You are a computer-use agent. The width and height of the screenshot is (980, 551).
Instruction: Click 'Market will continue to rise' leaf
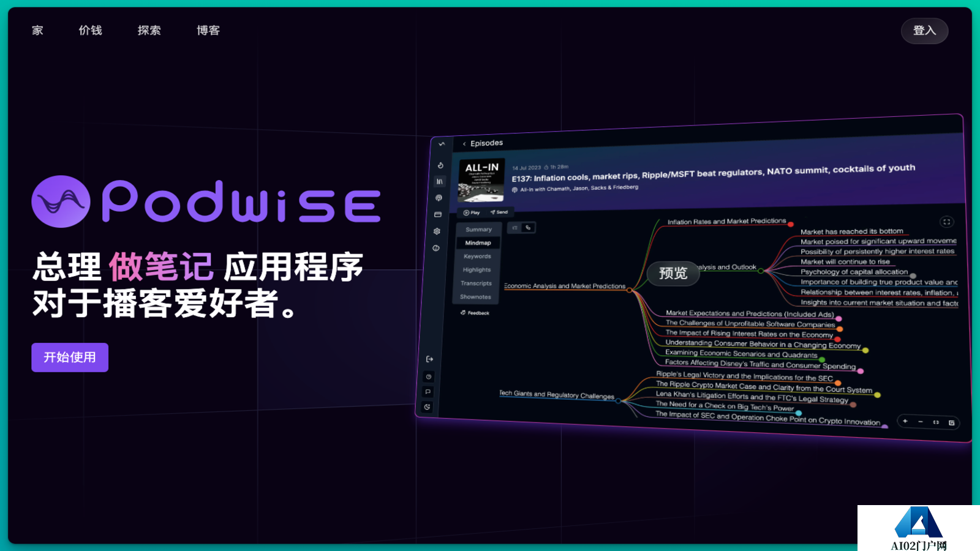click(845, 261)
